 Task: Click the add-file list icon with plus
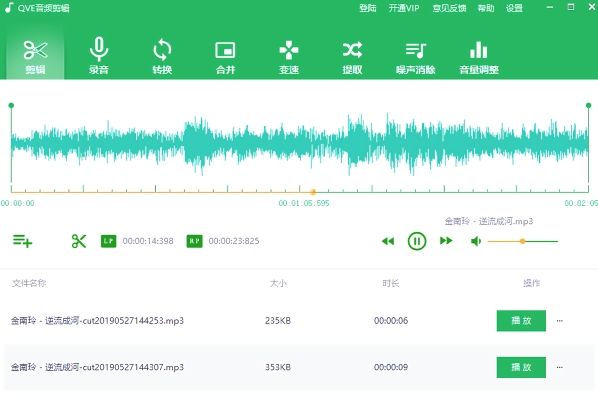[23, 241]
